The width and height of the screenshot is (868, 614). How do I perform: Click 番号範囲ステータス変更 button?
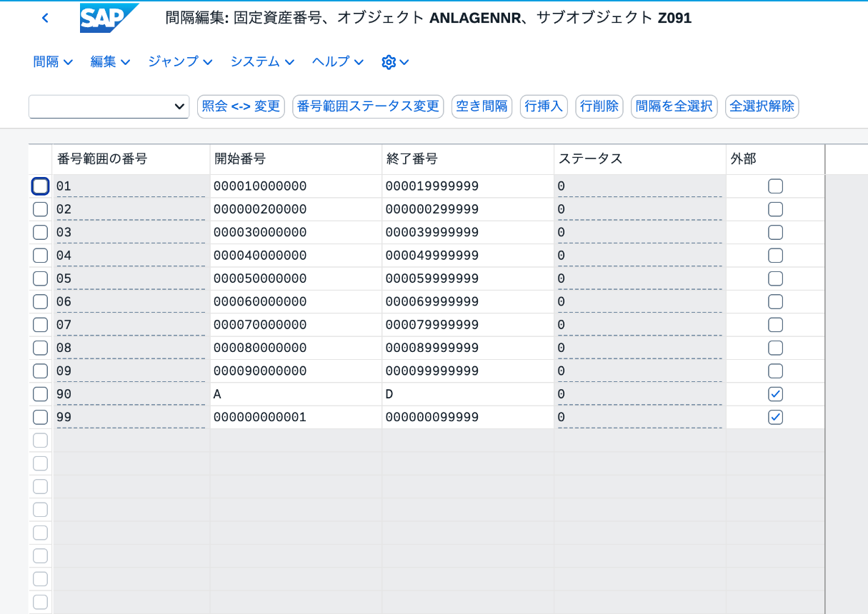pos(368,107)
